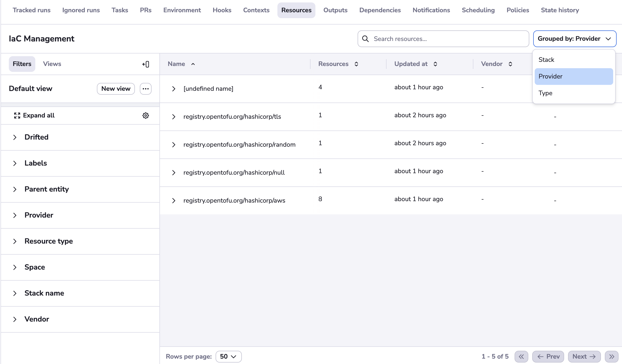Expand the Resource type filter
This screenshot has width=622, height=364.
click(x=15, y=241)
